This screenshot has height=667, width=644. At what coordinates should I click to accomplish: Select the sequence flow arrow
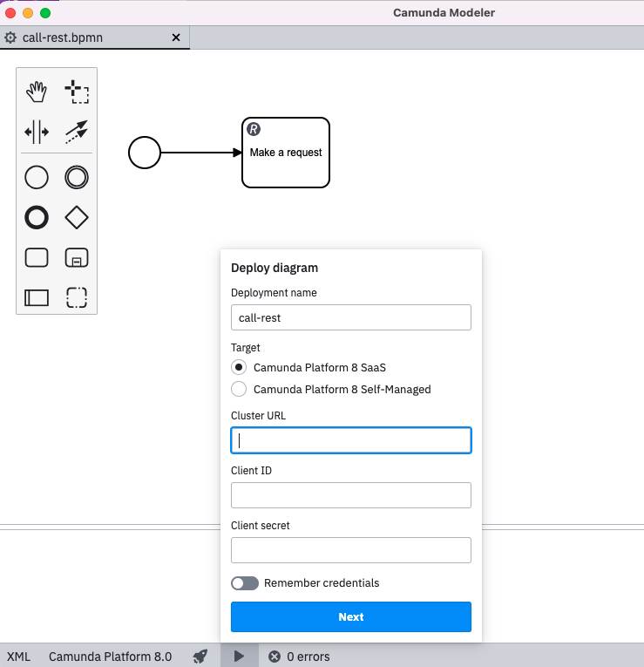pos(200,153)
